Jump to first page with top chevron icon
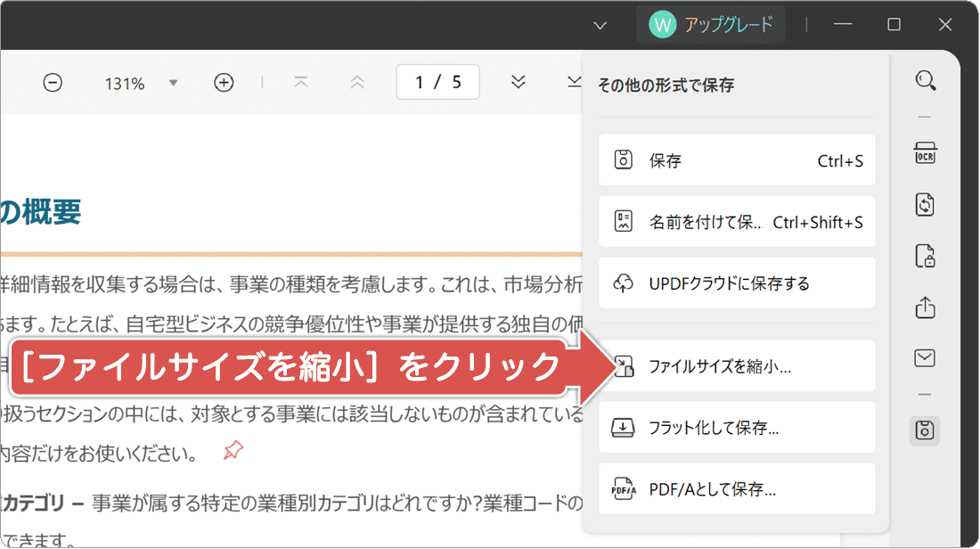Image resolution: width=980 pixels, height=549 pixels. click(x=301, y=82)
